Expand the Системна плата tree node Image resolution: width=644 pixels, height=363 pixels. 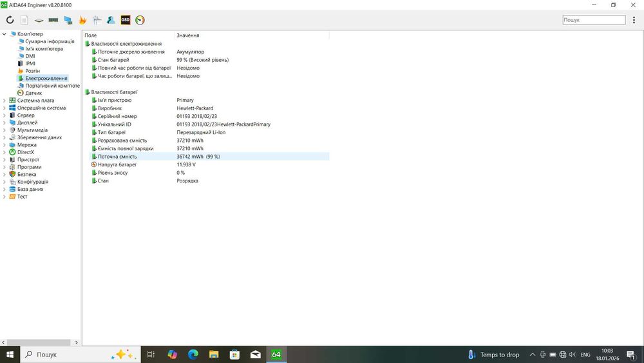coord(4,101)
